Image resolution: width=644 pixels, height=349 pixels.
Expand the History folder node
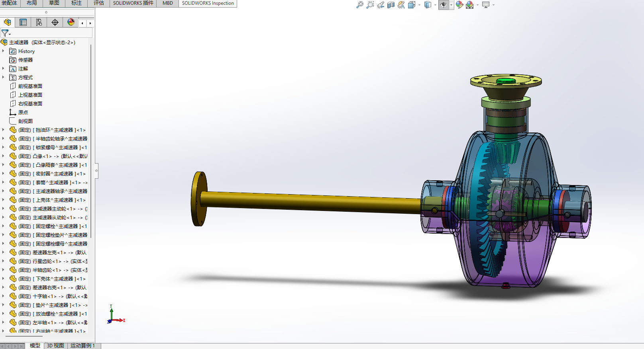click(x=3, y=51)
